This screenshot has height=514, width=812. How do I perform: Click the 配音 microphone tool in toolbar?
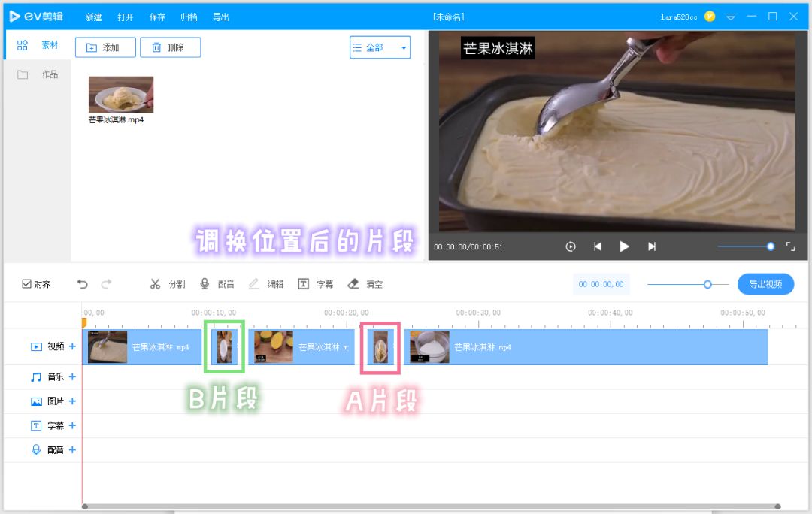pos(217,283)
